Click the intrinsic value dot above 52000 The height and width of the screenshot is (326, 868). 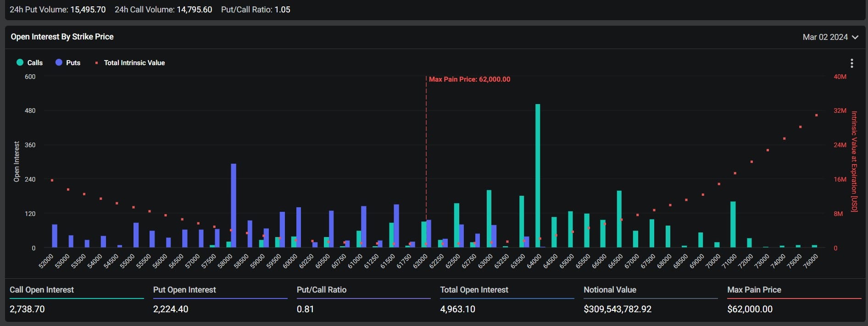(x=52, y=180)
